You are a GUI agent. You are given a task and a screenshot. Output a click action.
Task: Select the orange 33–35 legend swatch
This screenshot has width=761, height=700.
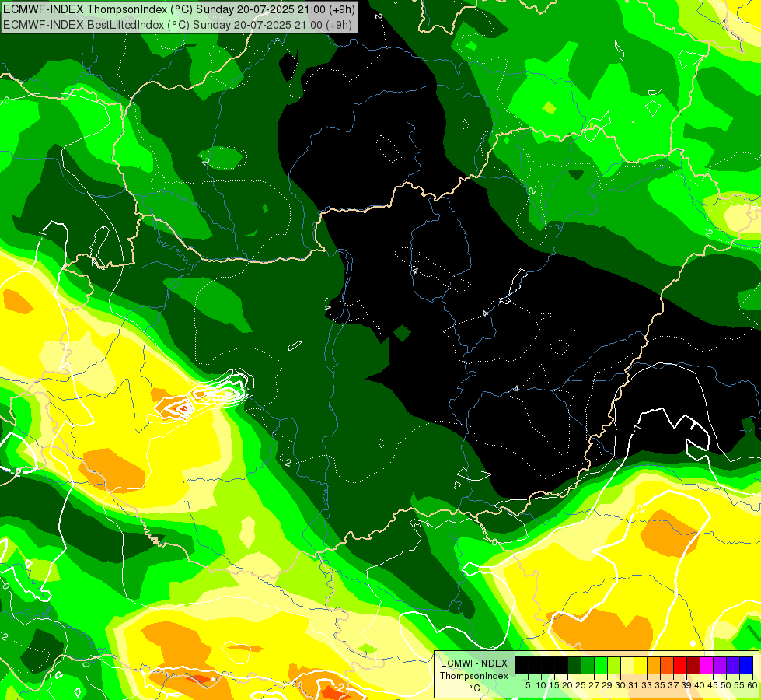[653, 665]
